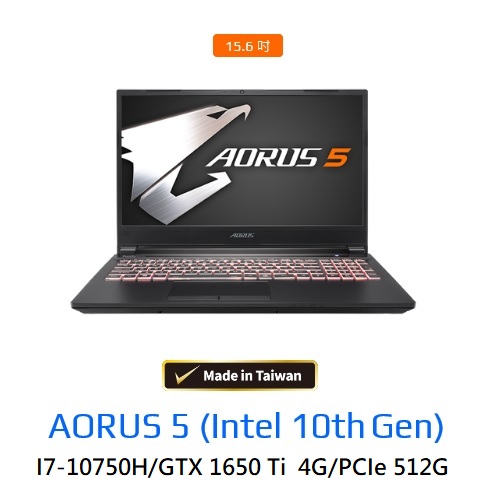500x500 pixels.
Task: Click the right touchpad button
Action: (245, 297)
